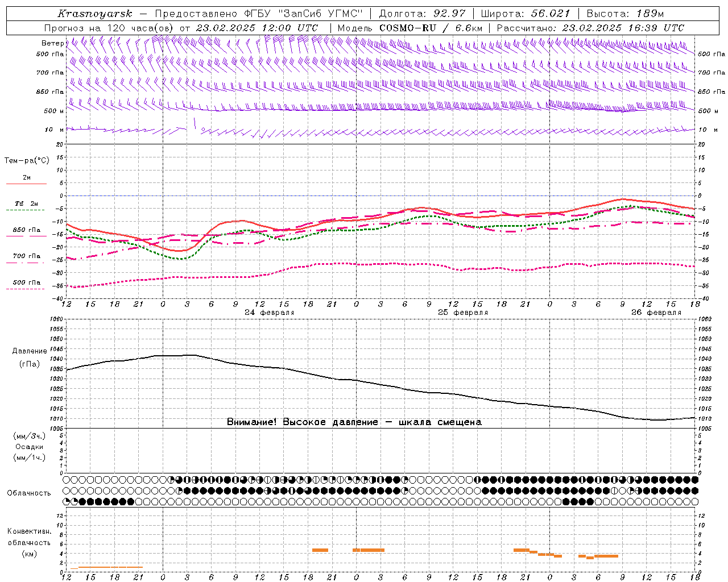
Task: Click the (мм/1ч.) precipitation unit label
Action: point(30,458)
